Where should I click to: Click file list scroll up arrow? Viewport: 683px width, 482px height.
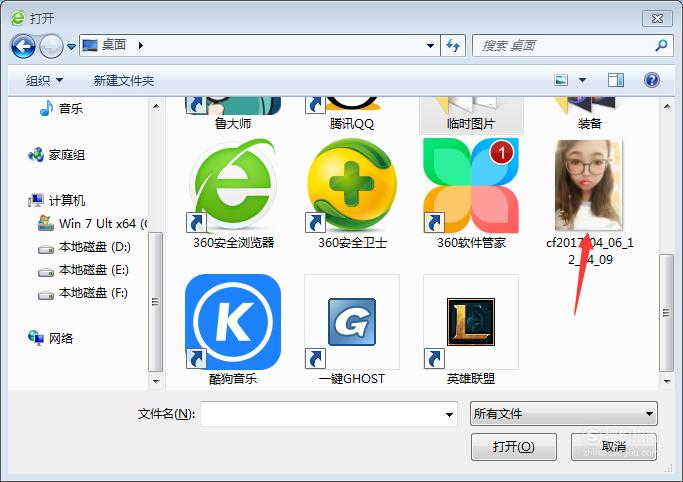667,106
